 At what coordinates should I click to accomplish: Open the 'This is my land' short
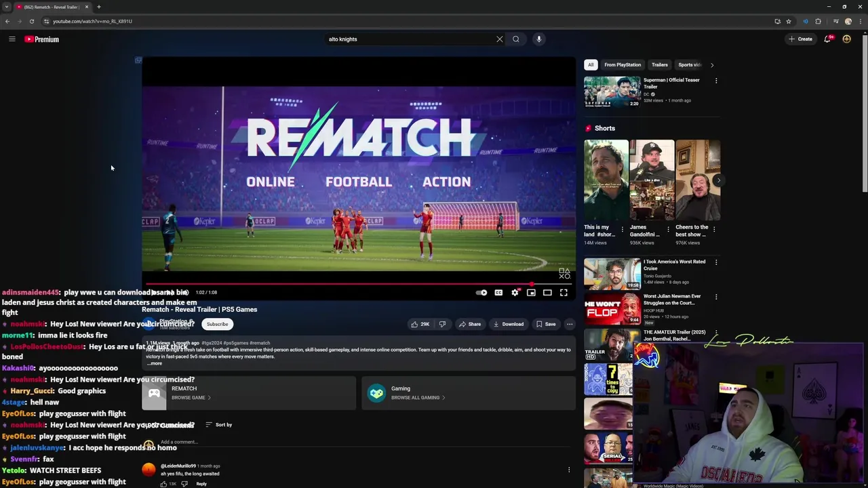pos(606,180)
